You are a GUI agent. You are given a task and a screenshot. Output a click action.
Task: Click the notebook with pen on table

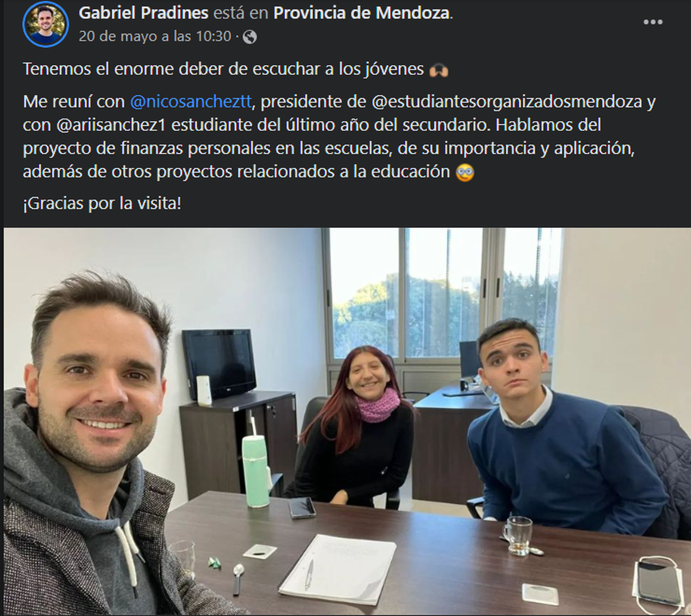tap(339, 569)
